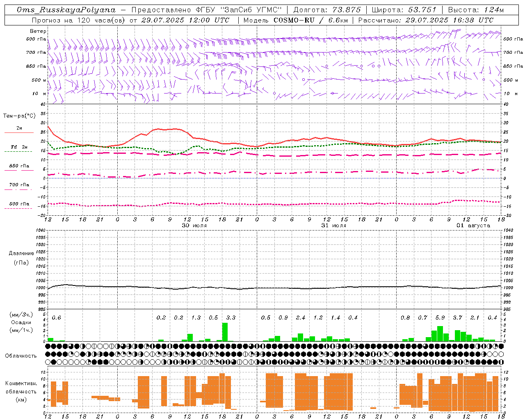Select the forecast start 29.07.2025 12:00 UTC
525x420 pixels.
coord(185,20)
